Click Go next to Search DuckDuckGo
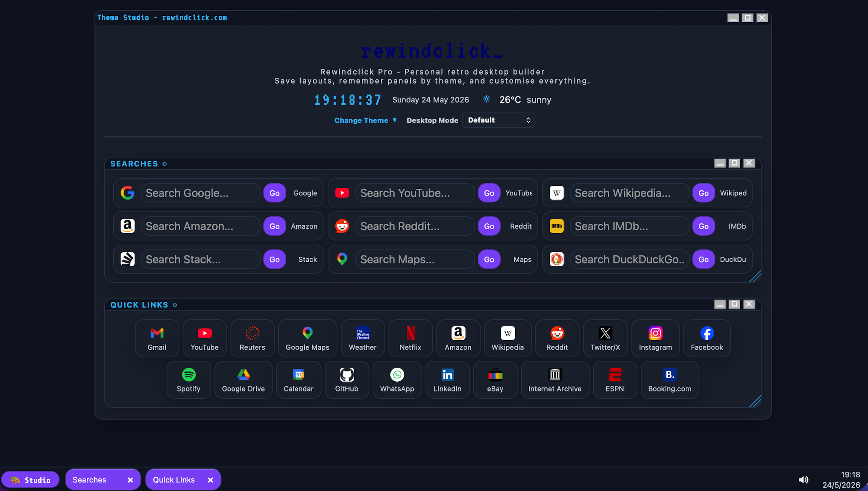The width and height of the screenshot is (868, 491). [x=704, y=259]
